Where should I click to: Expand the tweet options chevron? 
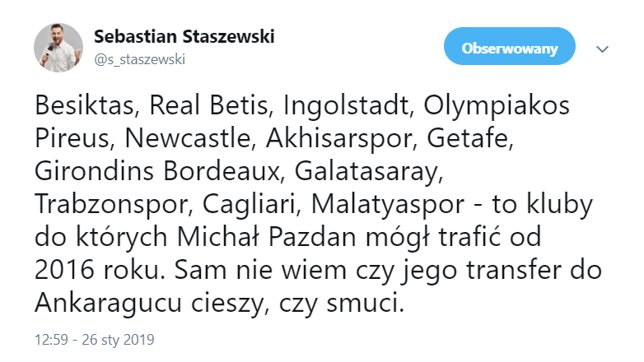pyautogui.click(x=602, y=49)
